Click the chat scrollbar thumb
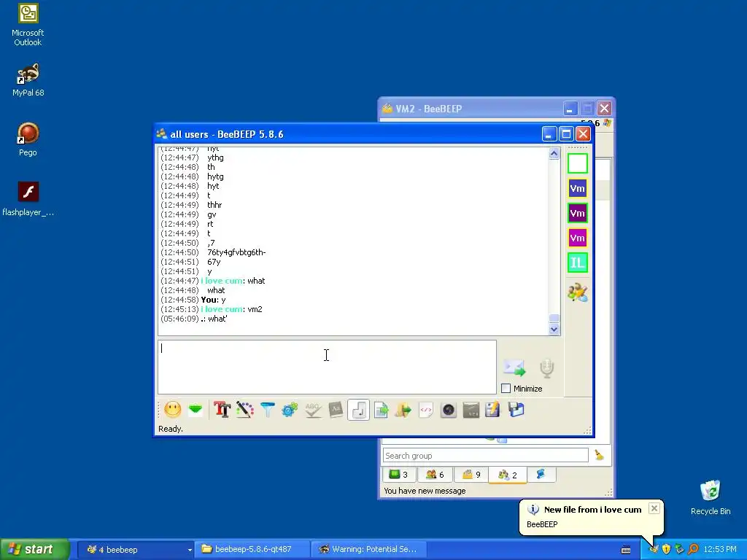This screenshot has height=560, width=747. pos(554,318)
